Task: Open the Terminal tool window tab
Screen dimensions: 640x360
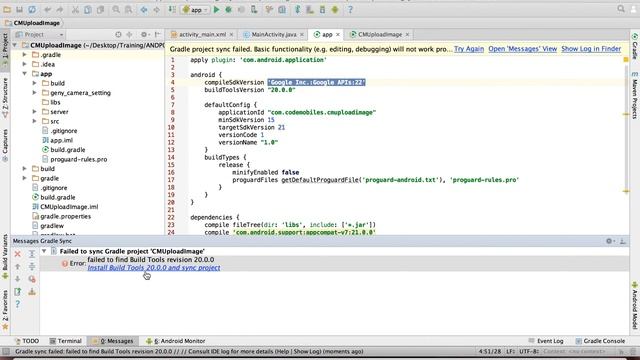Action: click(65, 341)
